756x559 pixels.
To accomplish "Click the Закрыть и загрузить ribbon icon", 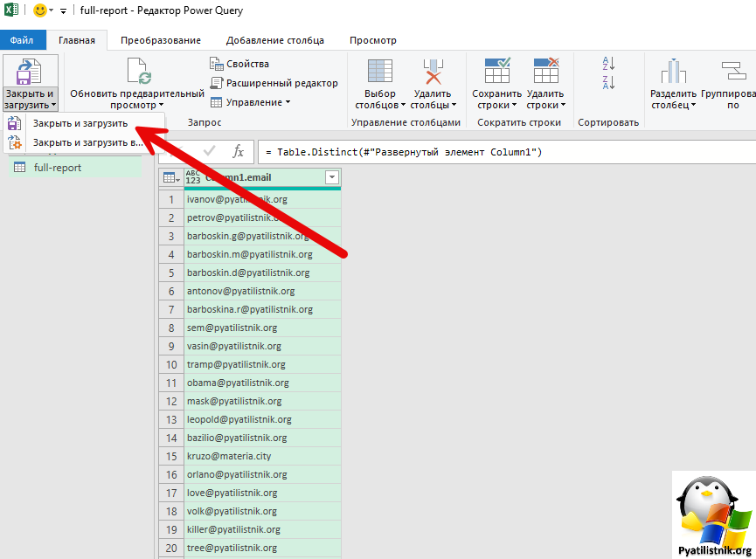I will click(x=30, y=72).
